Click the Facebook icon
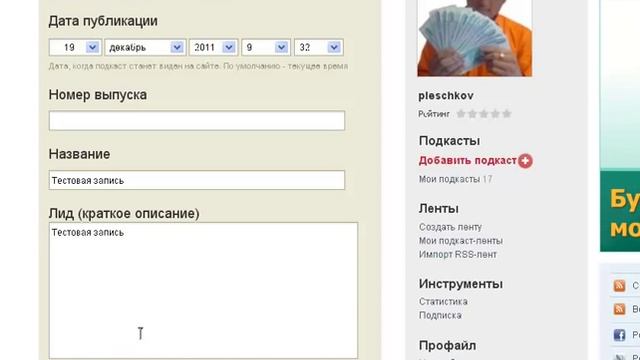 click(x=619, y=335)
